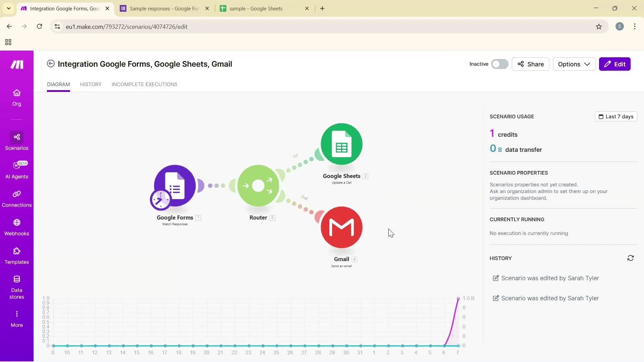The image size is (644, 362).
Task: Toggle the scenario from Inactive to active
Action: coord(499,64)
